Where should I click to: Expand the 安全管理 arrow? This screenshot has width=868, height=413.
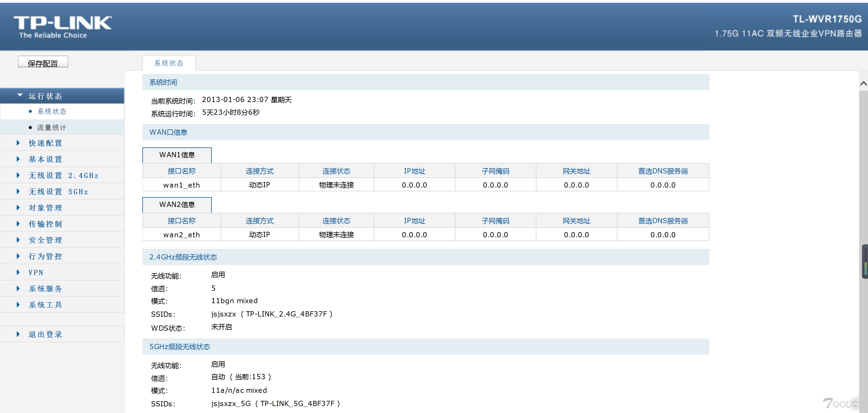(18, 240)
